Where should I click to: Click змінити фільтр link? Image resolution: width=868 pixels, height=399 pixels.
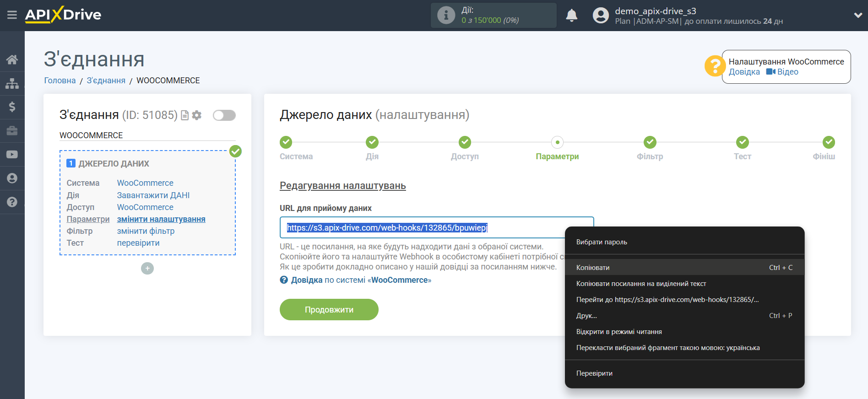click(x=146, y=231)
